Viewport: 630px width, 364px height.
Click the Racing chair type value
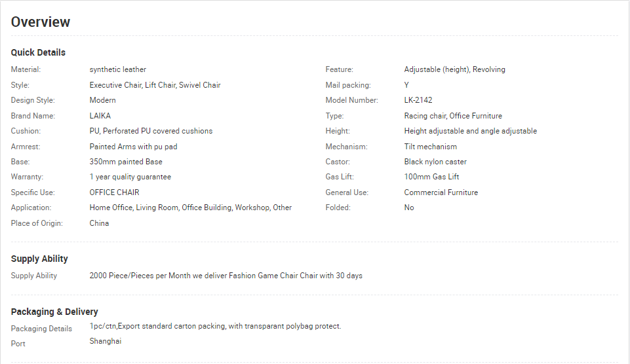click(x=425, y=116)
